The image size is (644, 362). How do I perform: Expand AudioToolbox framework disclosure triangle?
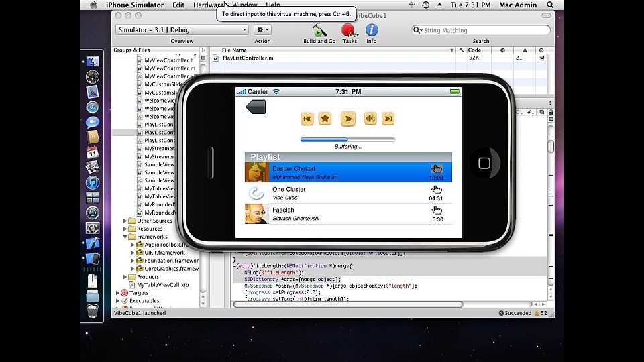[132, 245]
